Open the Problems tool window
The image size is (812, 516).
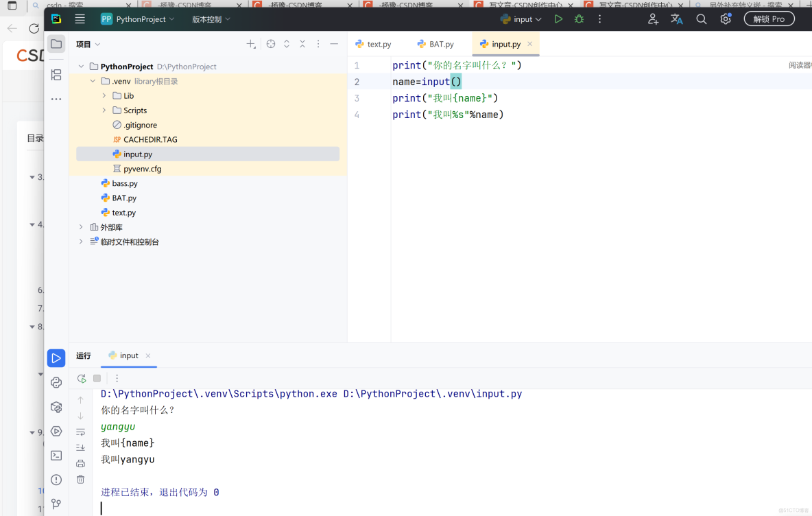click(56, 479)
